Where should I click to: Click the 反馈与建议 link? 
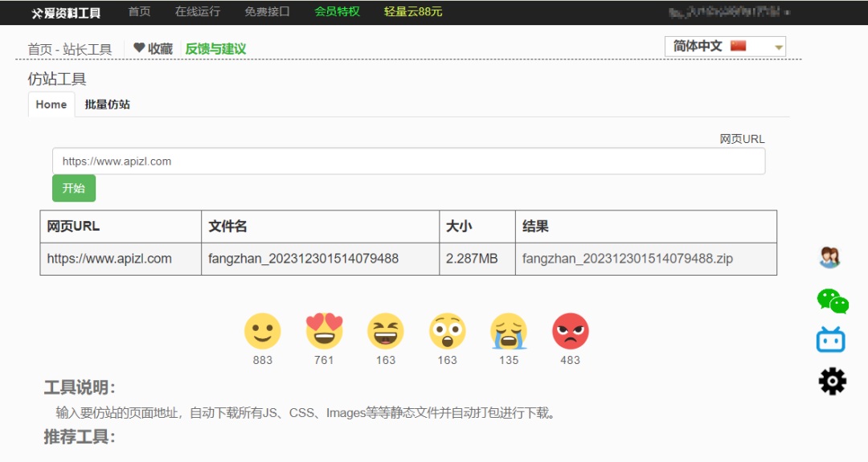[215, 49]
